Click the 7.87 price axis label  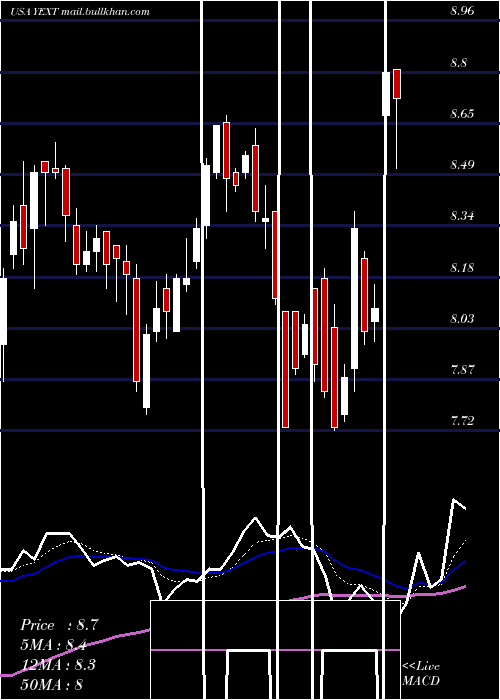[x=462, y=370]
